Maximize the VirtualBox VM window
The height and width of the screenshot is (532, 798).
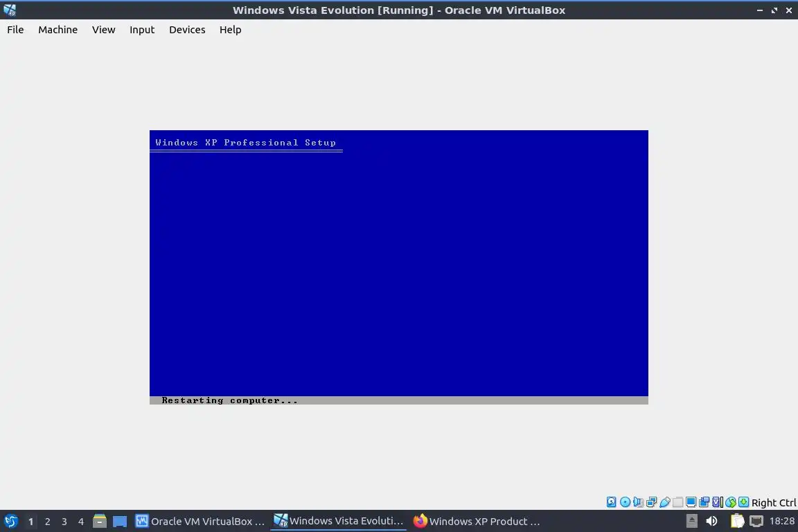click(x=774, y=10)
